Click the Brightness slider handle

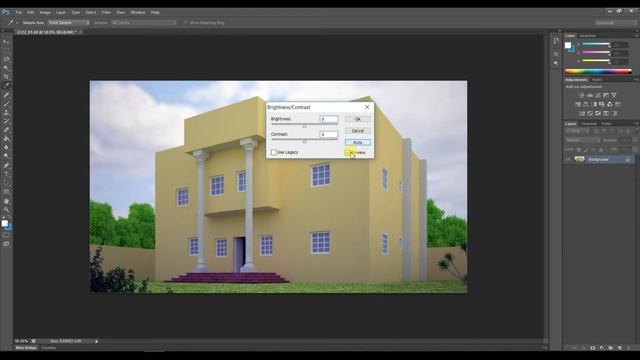304,127
